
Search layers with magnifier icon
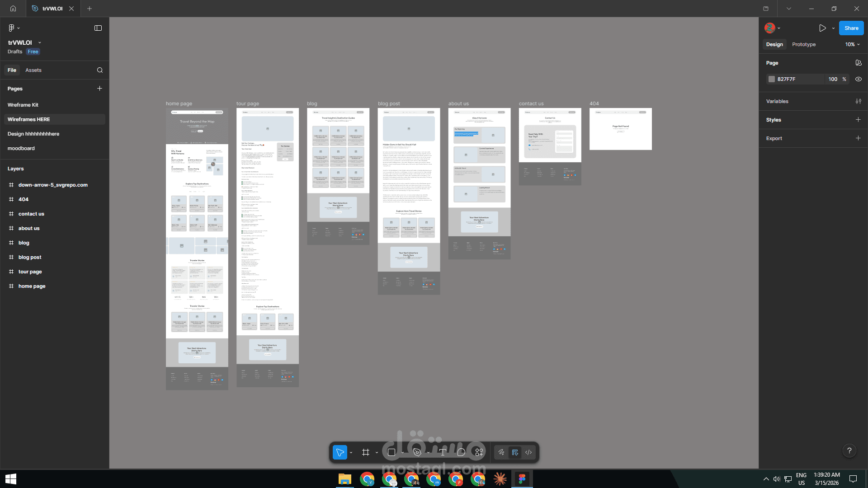[x=100, y=70]
